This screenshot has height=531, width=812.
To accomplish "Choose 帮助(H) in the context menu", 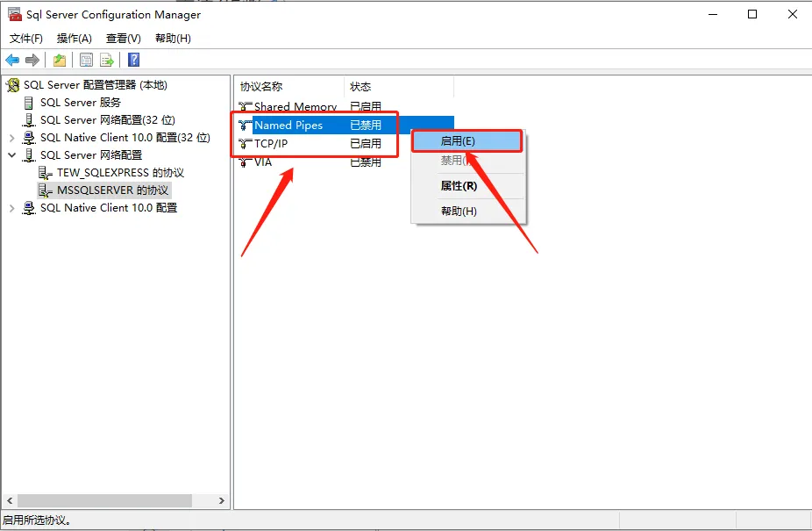I will tap(468, 211).
